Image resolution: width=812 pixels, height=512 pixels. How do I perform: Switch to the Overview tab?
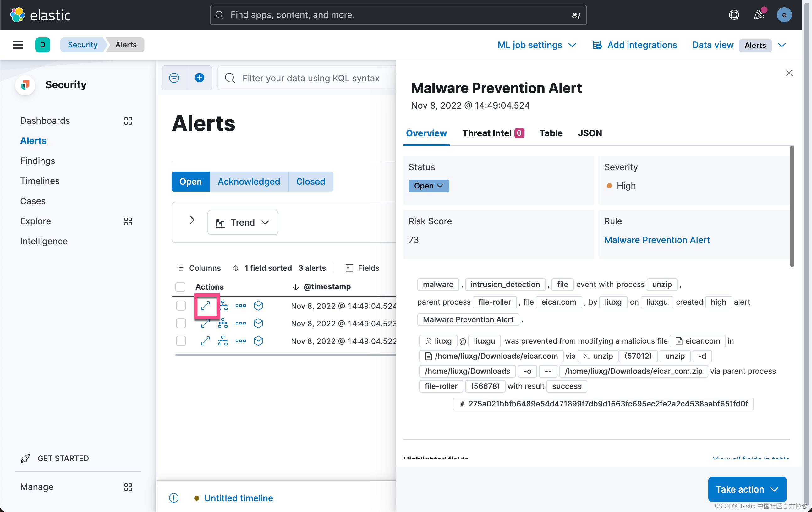tap(426, 133)
